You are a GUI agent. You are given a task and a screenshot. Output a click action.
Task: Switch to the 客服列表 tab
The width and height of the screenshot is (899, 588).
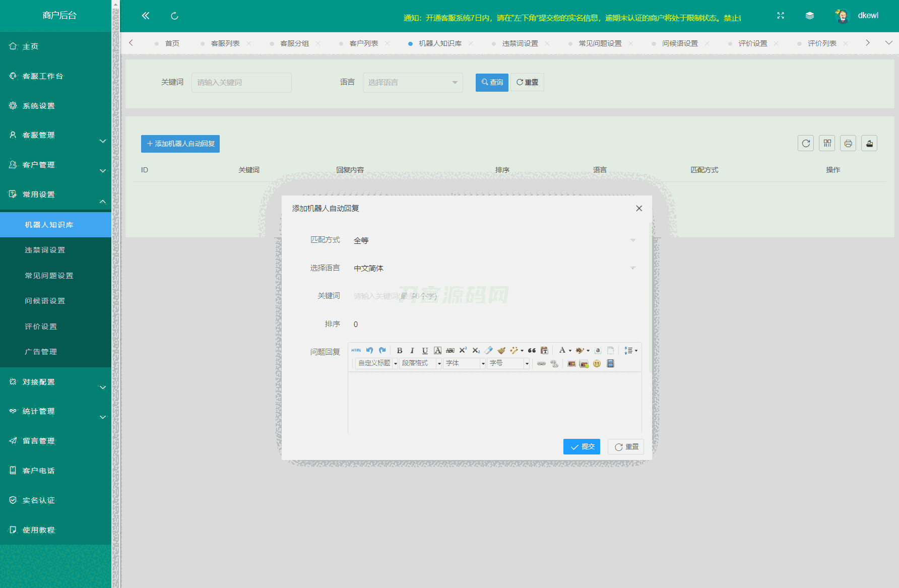pos(225,43)
